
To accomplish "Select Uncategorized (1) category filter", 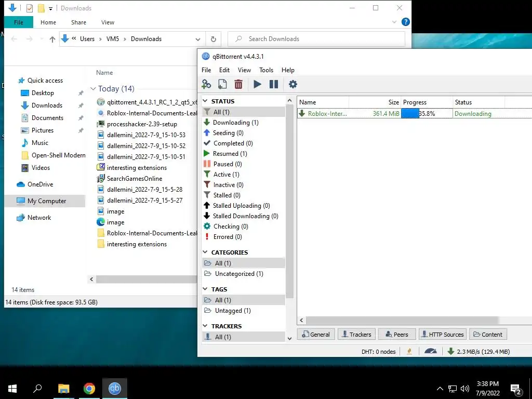I will [244, 274].
